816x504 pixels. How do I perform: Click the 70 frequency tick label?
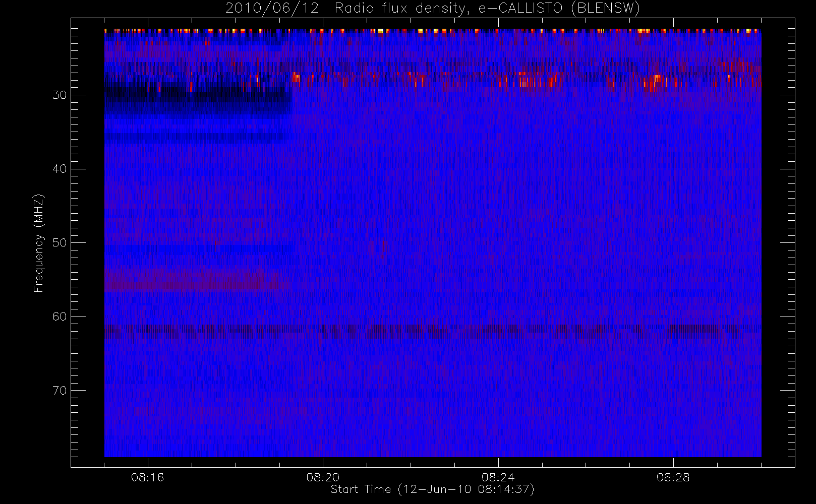click(x=60, y=391)
